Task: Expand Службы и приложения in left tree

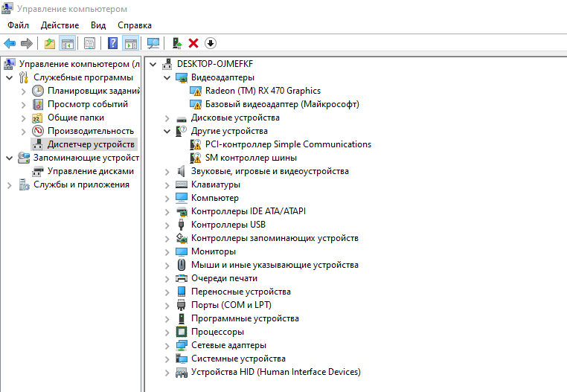Action: click(10, 185)
